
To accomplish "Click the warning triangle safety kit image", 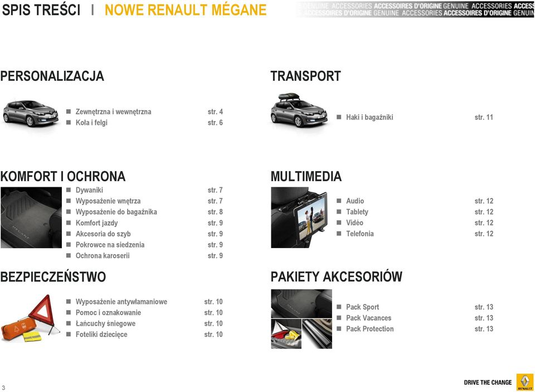I will [x=30, y=318].
